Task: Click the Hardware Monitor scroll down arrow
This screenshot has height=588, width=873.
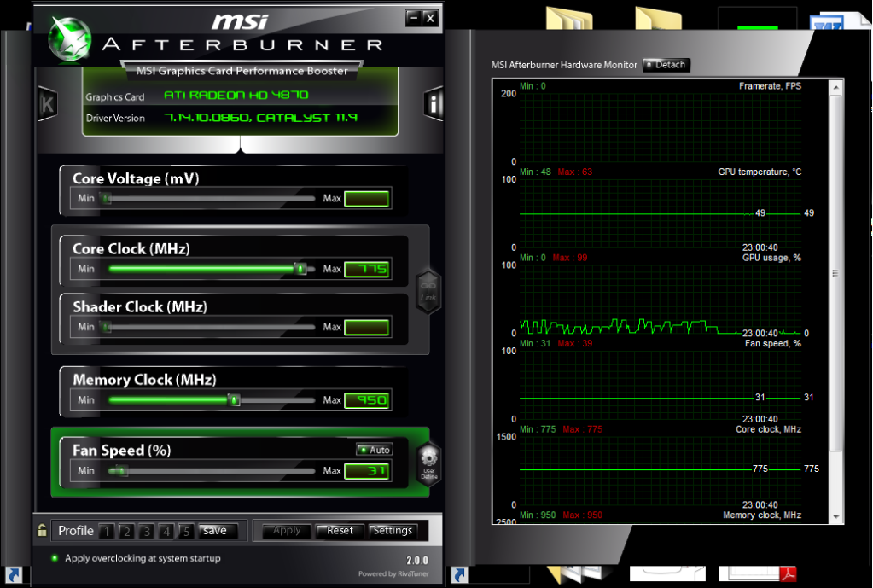Action: click(835, 516)
